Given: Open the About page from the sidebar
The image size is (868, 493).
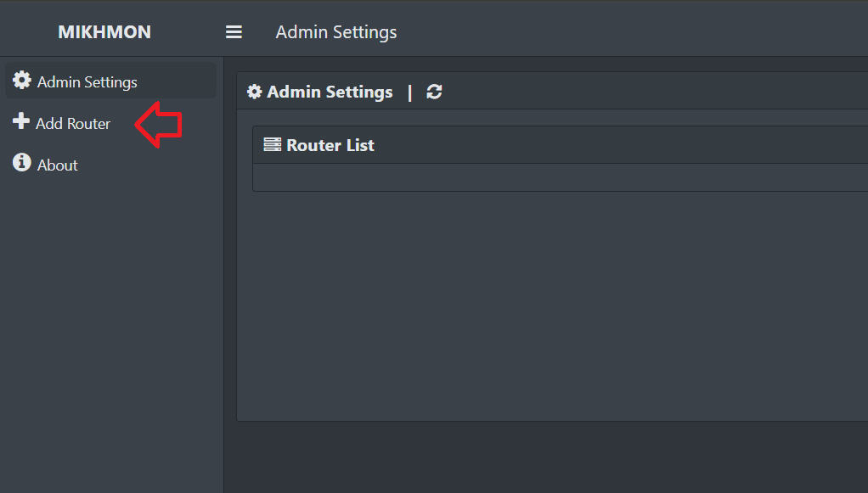Looking at the screenshot, I should click(57, 165).
